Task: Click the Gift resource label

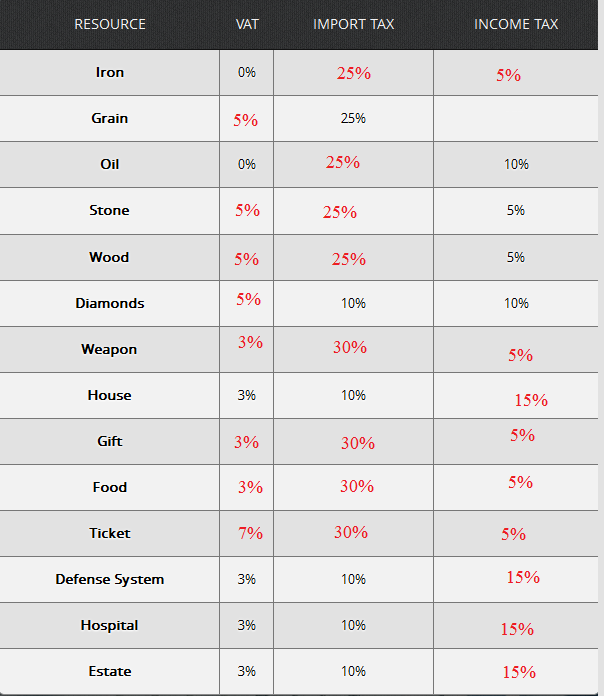Action: (110, 441)
